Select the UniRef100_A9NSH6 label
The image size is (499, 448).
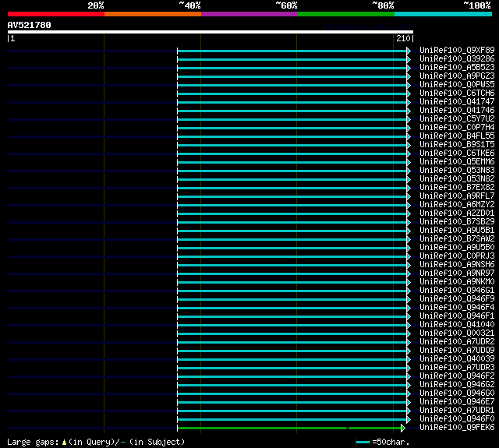point(457,265)
